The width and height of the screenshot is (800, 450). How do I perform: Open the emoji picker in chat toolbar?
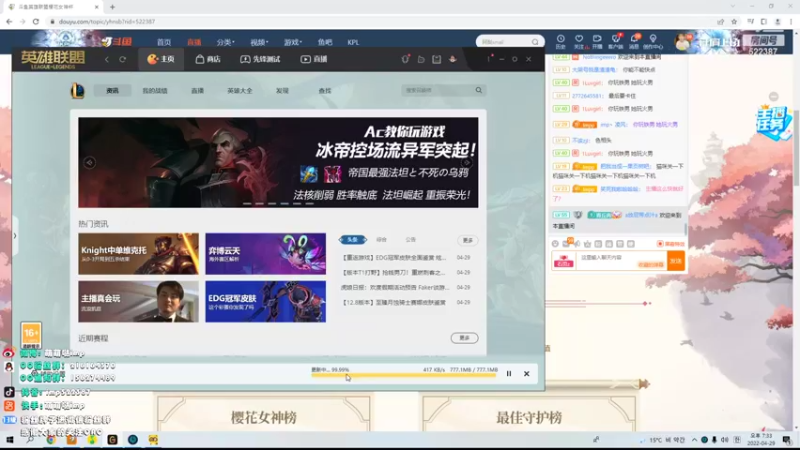coord(555,244)
